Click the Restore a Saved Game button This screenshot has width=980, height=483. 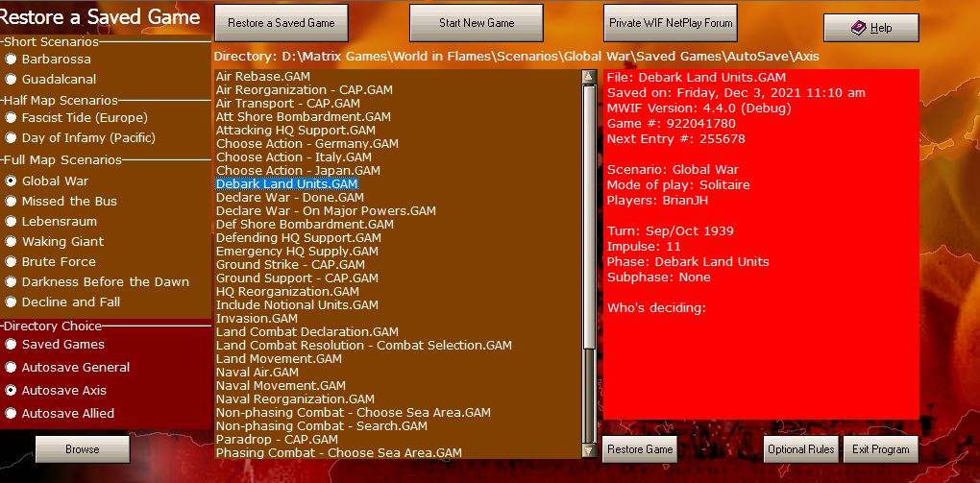pos(282,23)
